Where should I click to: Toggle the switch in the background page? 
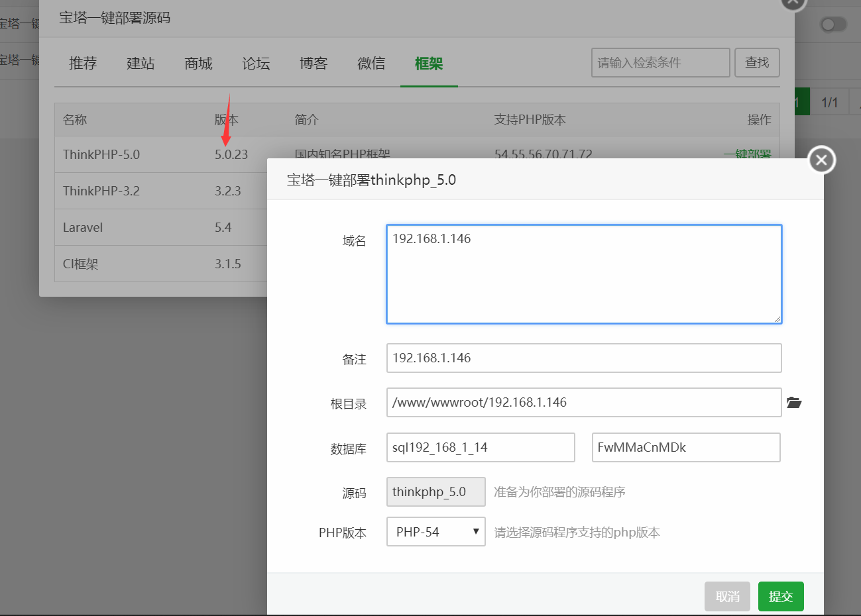[833, 24]
